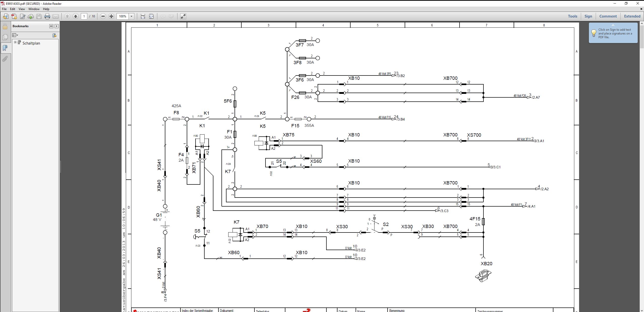Fit page to window width
The height and width of the screenshot is (312, 644).
[x=143, y=16]
